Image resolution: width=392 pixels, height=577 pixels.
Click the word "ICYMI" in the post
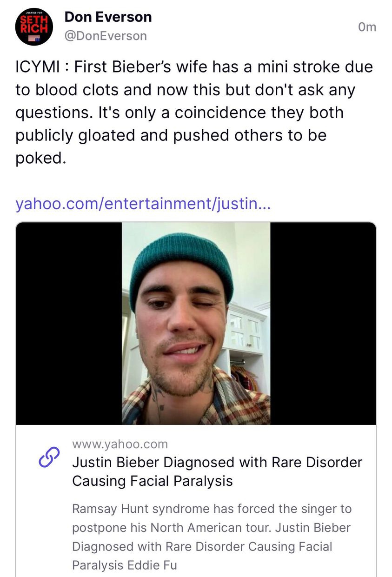(37, 67)
